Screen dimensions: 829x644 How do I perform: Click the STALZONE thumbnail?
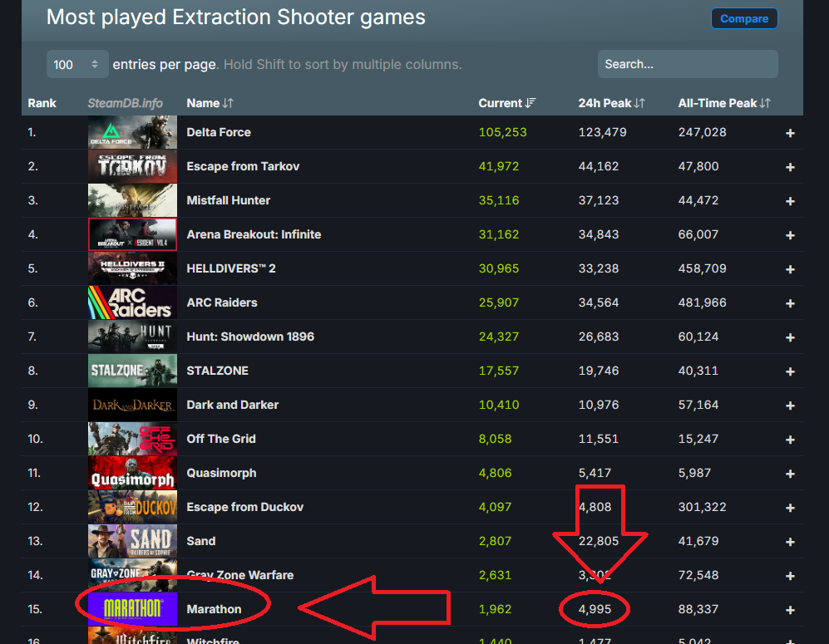tap(132, 371)
